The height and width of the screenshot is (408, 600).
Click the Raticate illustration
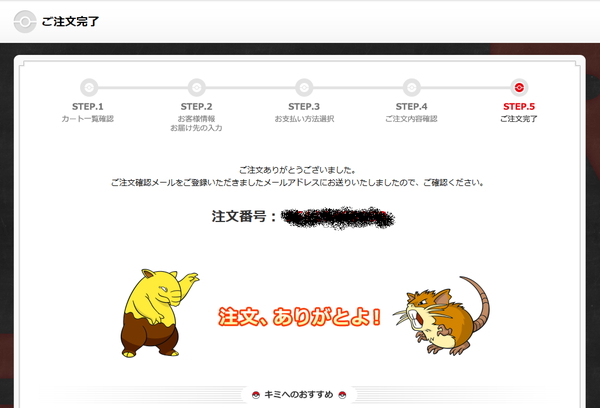442,316
